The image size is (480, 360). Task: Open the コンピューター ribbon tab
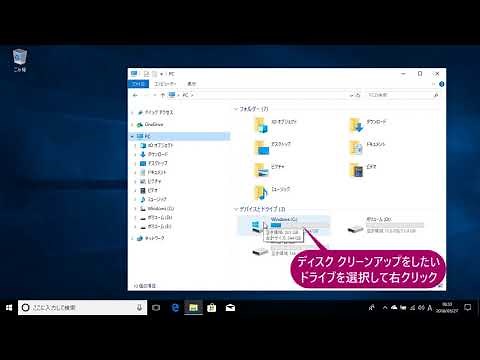click(165, 84)
